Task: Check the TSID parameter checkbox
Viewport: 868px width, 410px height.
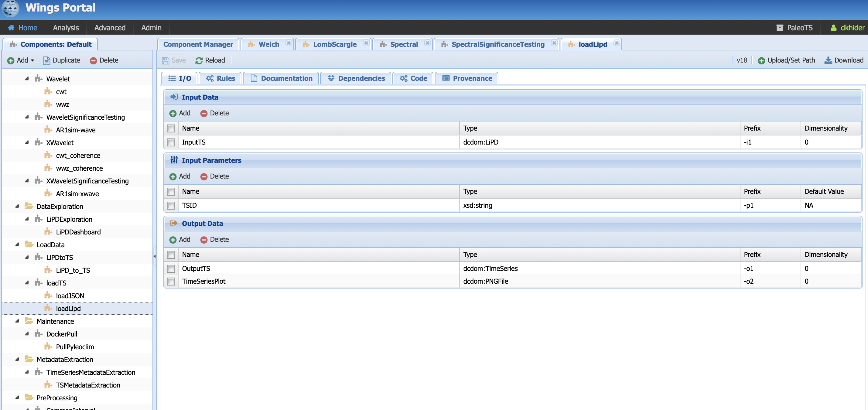Action: pos(171,206)
